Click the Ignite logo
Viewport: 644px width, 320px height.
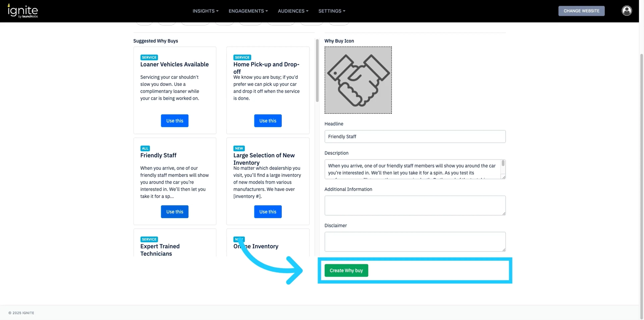pos(23,11)
